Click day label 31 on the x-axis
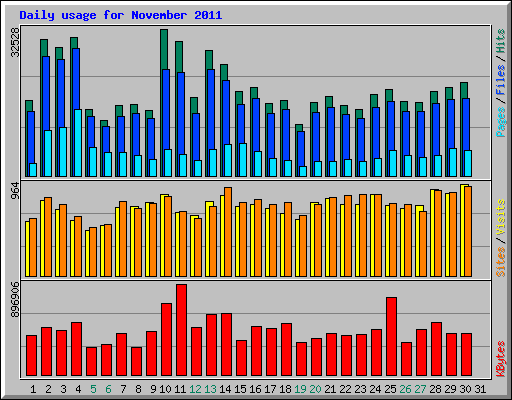Screen dimensions: 512x400 pyautogui.click(x=480, y=389)
